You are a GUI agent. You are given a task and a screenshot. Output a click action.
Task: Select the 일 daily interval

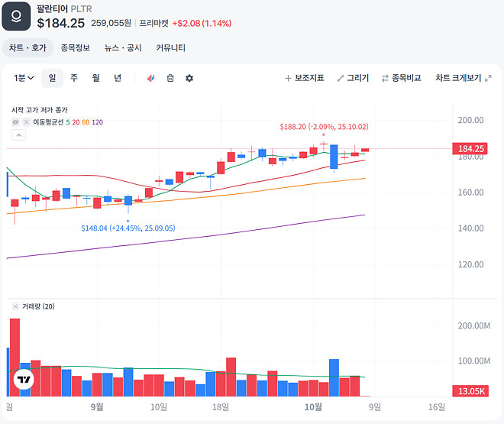click(52, 78)
